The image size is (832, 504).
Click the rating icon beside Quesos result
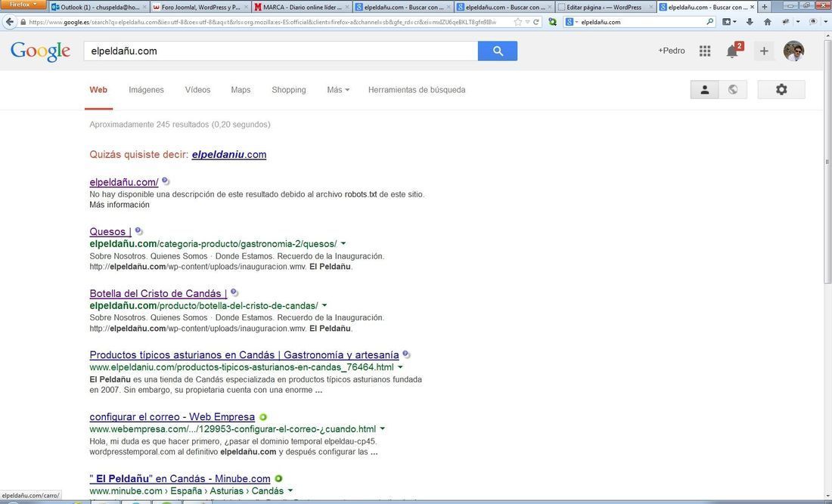(139, 231)
